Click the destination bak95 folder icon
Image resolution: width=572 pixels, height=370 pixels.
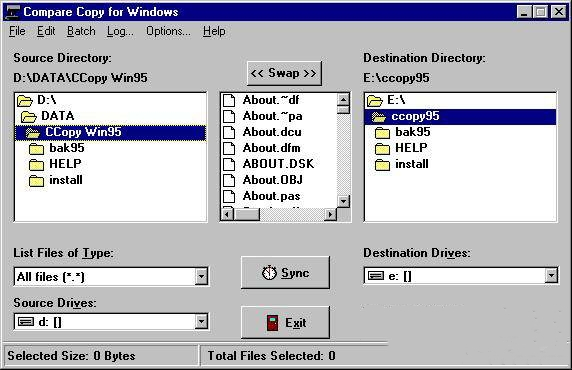[382, 132]
